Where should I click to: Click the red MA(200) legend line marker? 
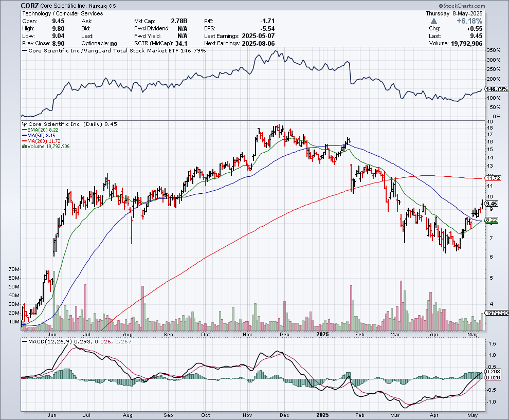coord(24,141)
